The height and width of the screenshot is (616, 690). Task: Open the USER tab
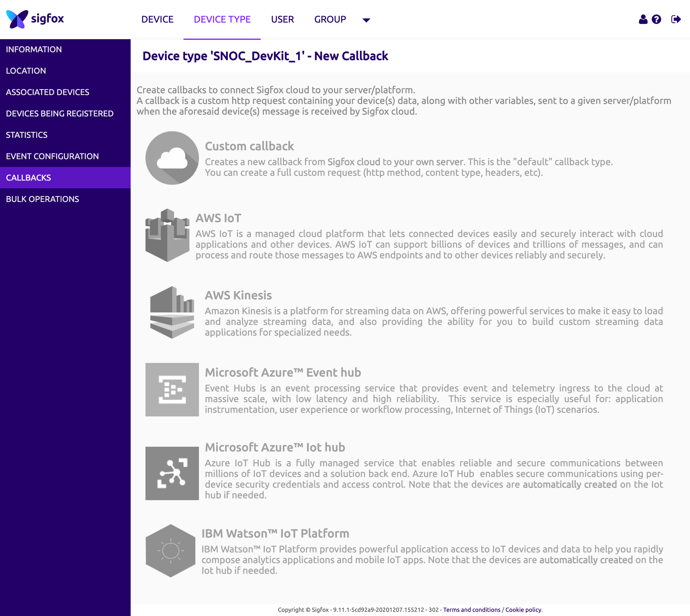pyautogui.click(x=283, y=19)
